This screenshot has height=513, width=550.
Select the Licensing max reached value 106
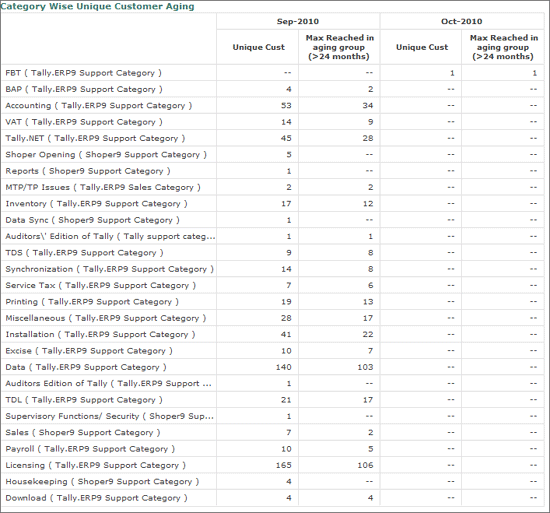click(365, 465)
